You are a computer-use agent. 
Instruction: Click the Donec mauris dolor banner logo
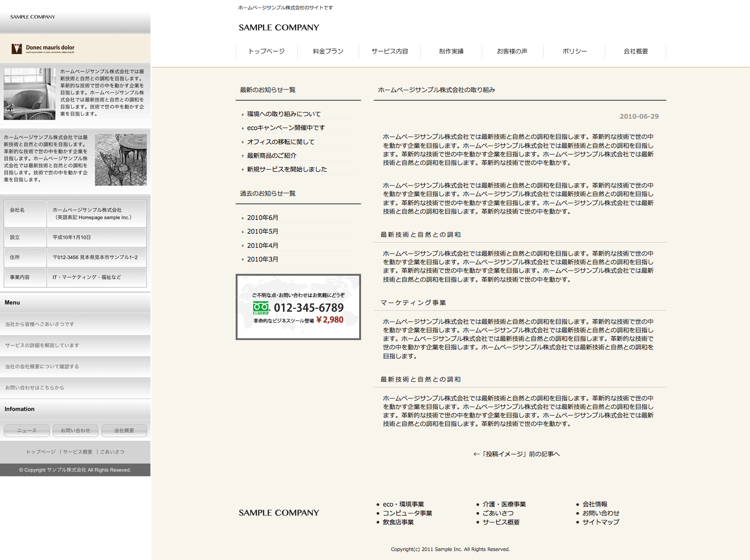(x=43, y=49)
